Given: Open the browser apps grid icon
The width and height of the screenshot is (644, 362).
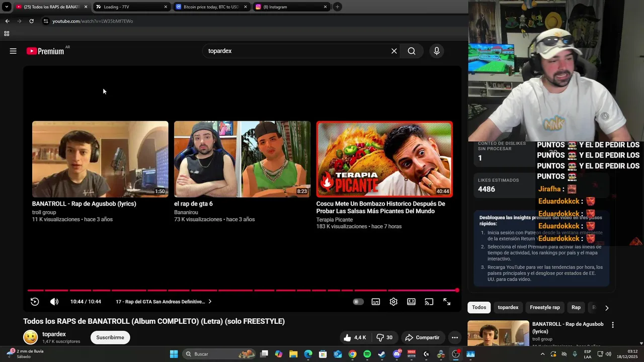Looking at the screenshot, I should click(7, 34).
